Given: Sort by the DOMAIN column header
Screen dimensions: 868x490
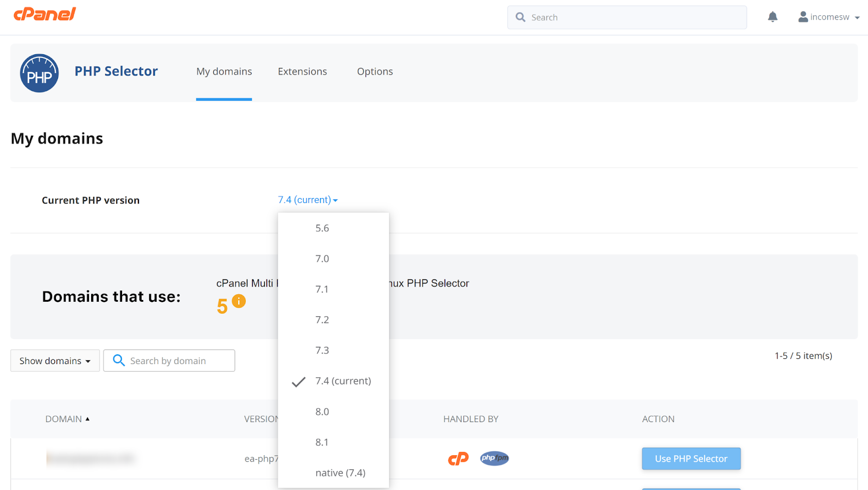Looking at the screenshot, I should coord(67,419).
